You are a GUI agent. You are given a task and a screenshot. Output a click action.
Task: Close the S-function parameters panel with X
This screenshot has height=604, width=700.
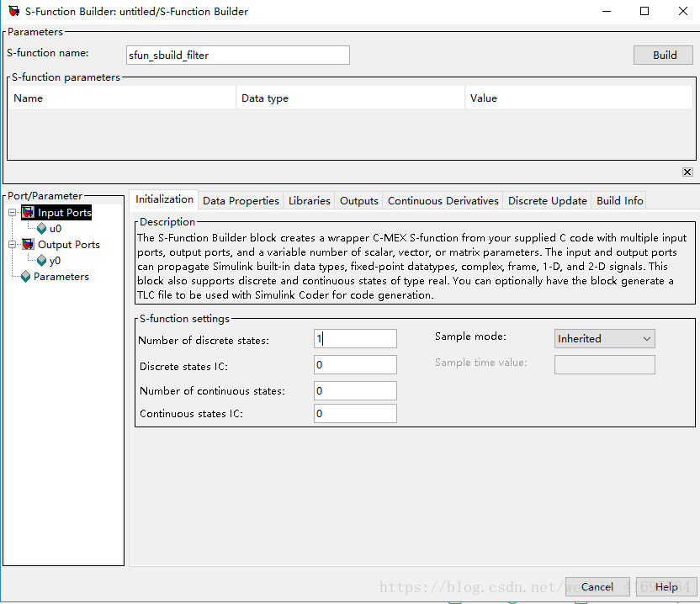[x=687, y=172]
